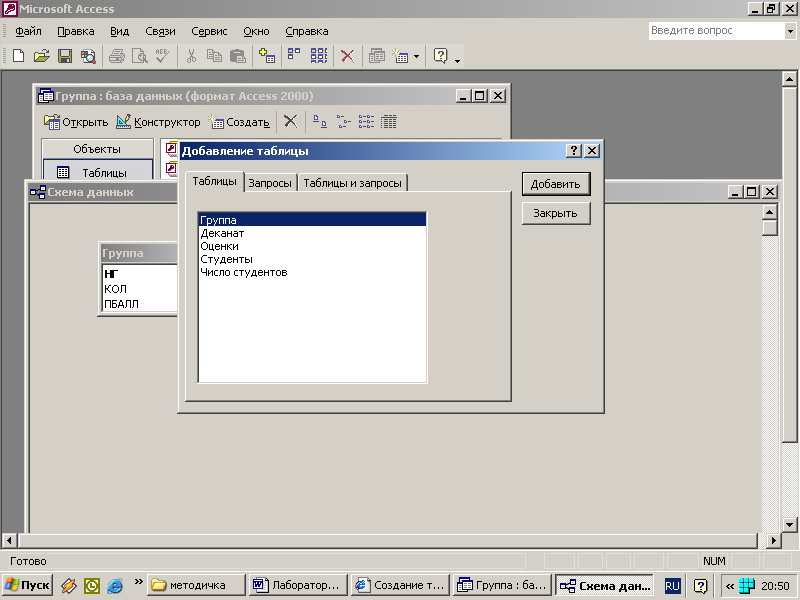Click Открыть in the database window
The image size is (800, 600).
click(x=76, y=122)
